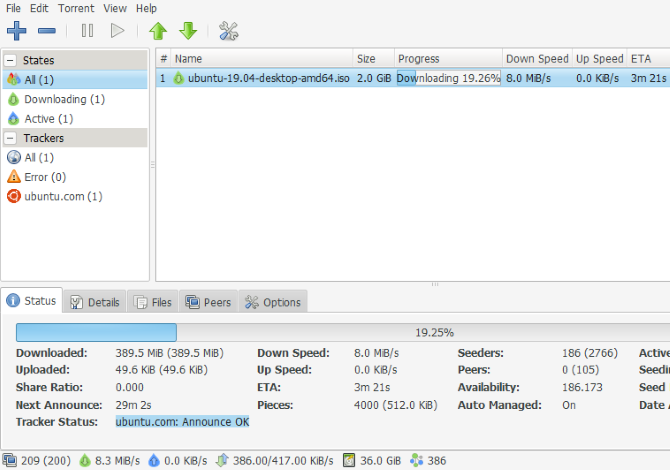Open Preferences tools icon

point(228,31)
